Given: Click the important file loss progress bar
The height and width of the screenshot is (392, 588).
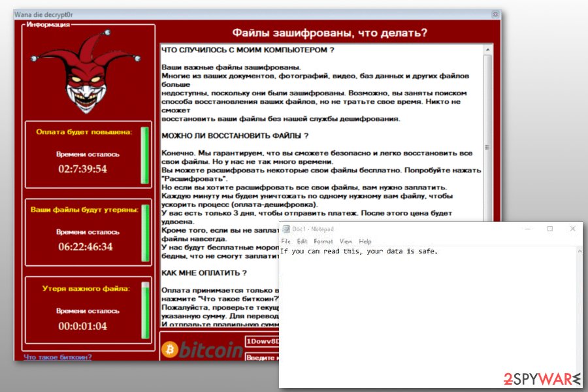Looking at the screenshot, I should [146, 310].
